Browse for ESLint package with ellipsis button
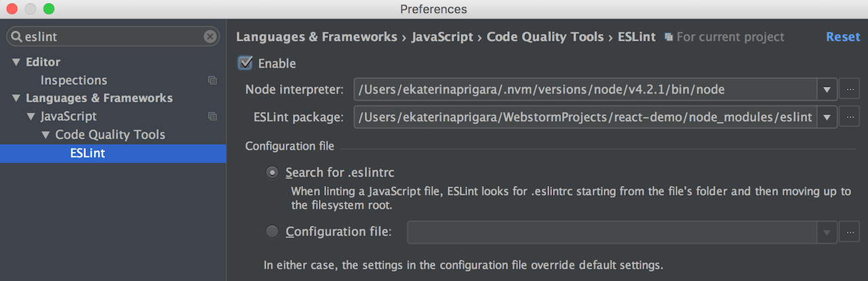The image size is (868, 281). click(x=849, y=117)
